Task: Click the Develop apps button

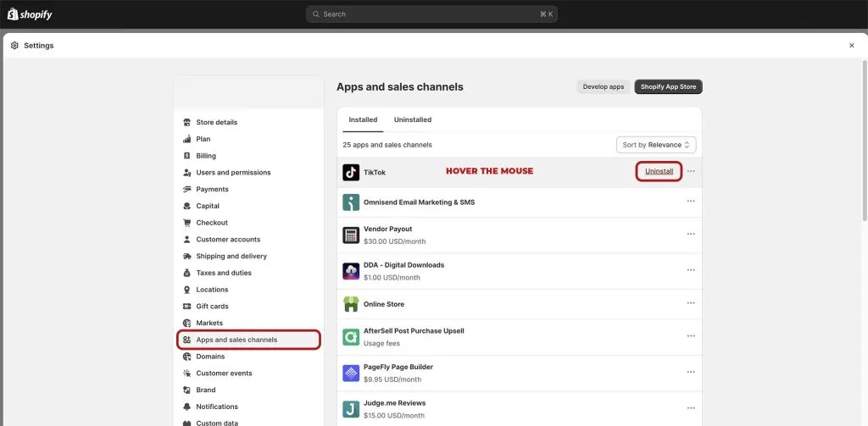Action: click(604, 87)
